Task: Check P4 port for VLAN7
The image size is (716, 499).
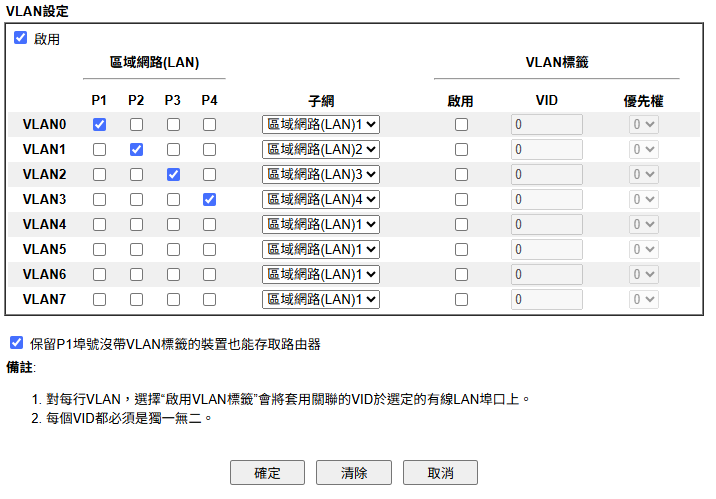Action: [209, 299]
